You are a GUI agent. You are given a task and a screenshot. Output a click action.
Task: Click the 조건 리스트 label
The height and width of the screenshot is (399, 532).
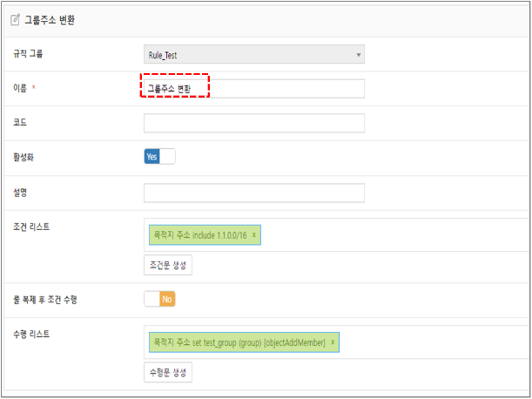pyautogui.click(x=31, y=227)
